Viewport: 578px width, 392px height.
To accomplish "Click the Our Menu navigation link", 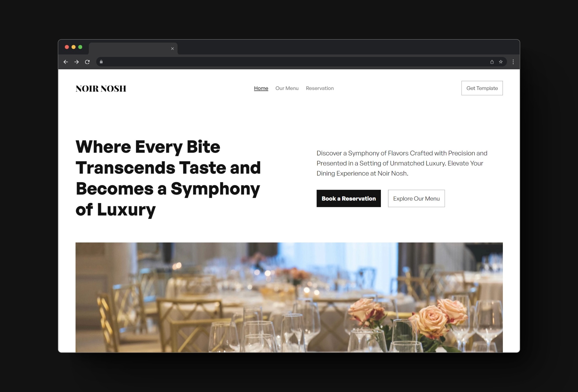I will pos(287,88).
